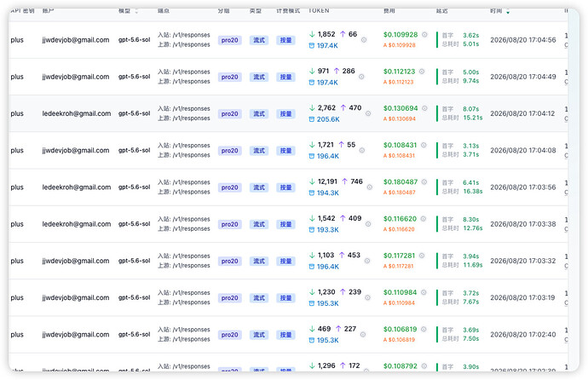Image resolution: width=588 pixels, height=380 pixels.
Task: Open cost info icon beside $0.130694
Action: pos(424,108)
